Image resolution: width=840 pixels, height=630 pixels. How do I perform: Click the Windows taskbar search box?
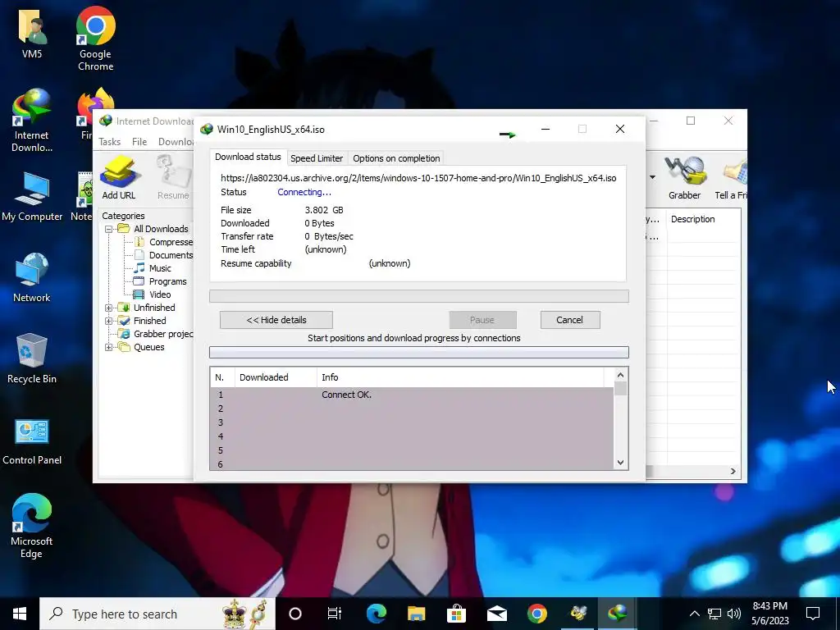tap(157, 614)
